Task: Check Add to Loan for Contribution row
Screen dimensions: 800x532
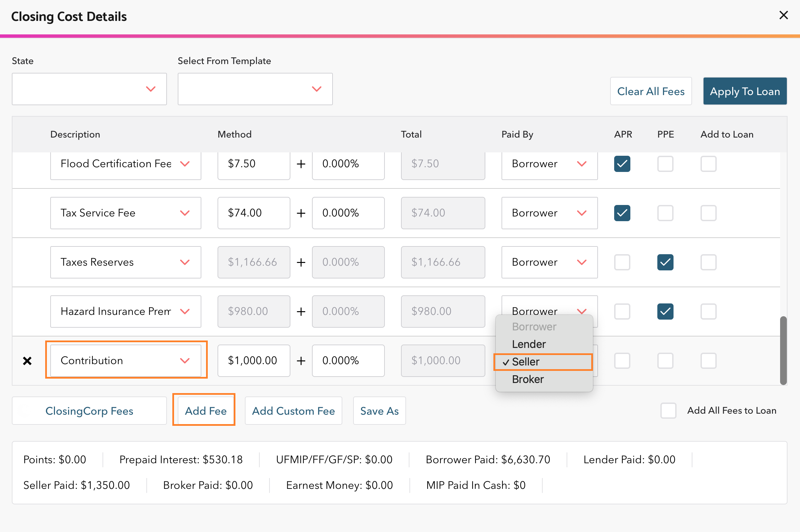Action: click(708, 361)
